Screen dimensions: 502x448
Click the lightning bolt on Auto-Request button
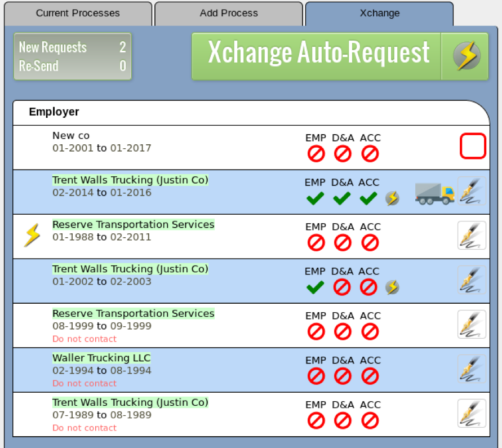click(467, 56)
